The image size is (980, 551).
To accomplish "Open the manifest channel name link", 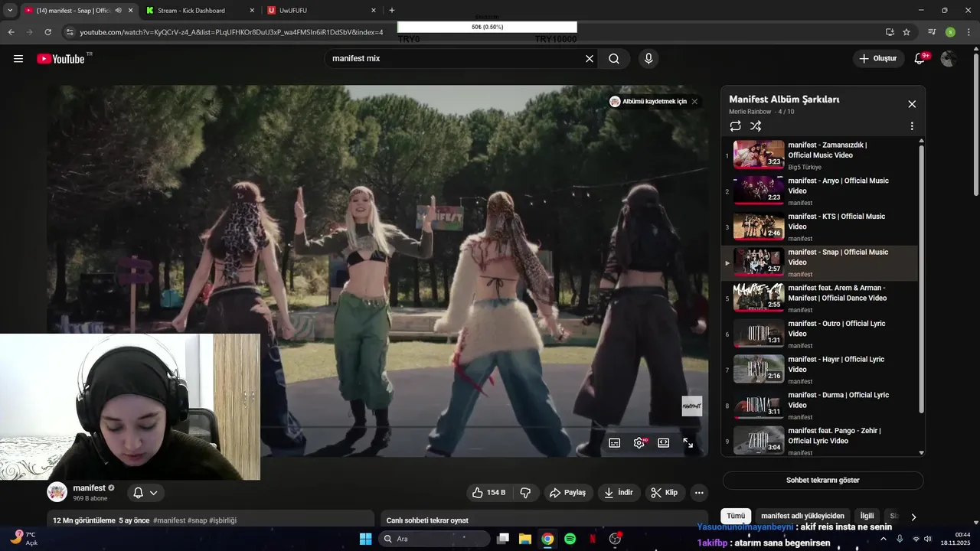I will [89, 487].
